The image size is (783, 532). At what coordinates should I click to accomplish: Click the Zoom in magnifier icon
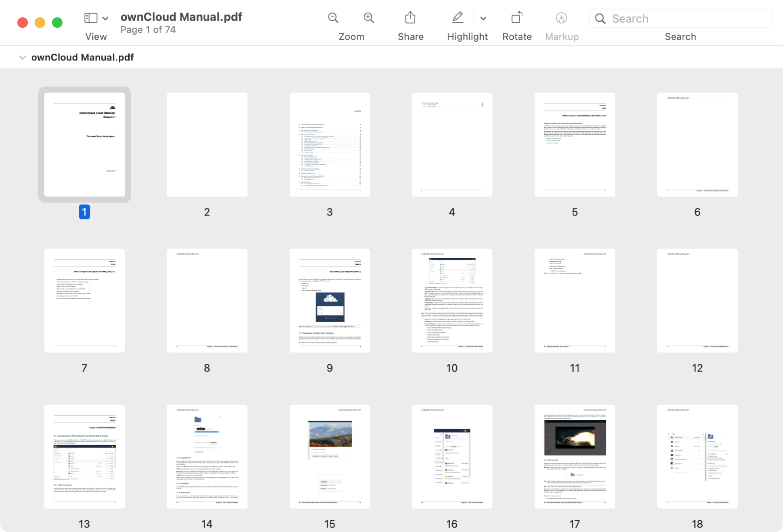point(369,18)
